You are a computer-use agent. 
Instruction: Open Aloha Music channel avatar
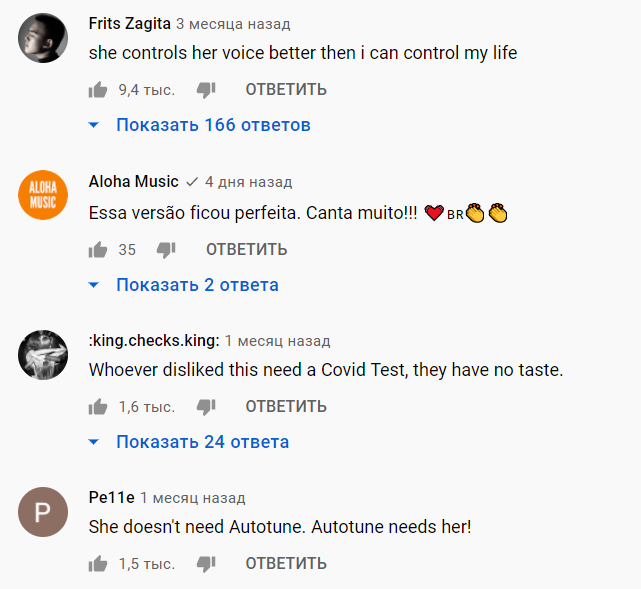[43, 196]
